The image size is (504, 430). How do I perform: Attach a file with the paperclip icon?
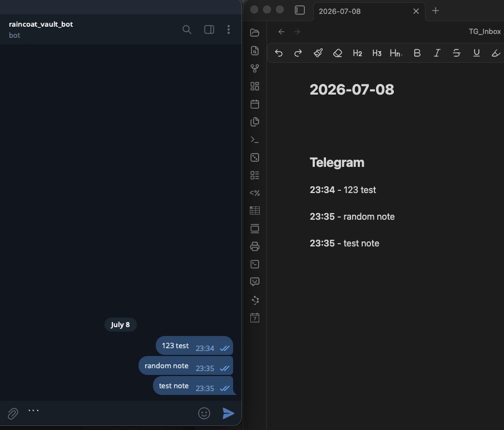[x=13, y=413]
